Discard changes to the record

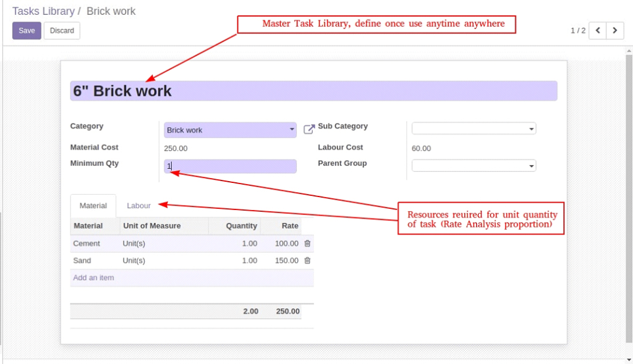click(x=61, y=30)
